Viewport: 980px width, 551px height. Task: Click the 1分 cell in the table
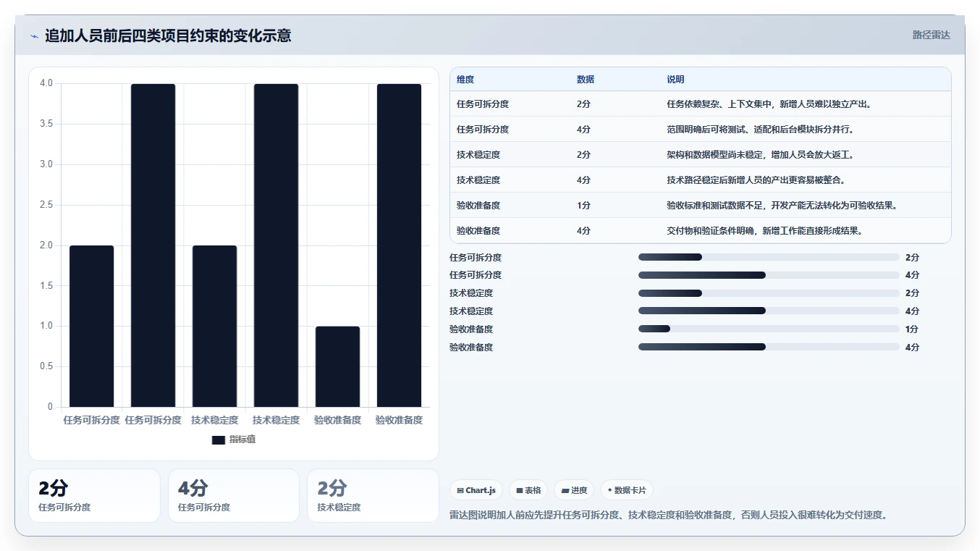583,205
